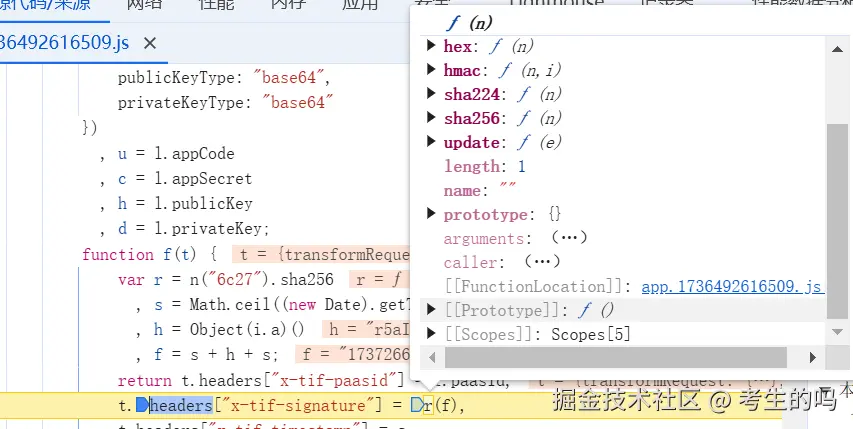Click the popup vertical scrollbar down arrow
Viewport: 853px width, 429px height.
(x=837, y=331)
